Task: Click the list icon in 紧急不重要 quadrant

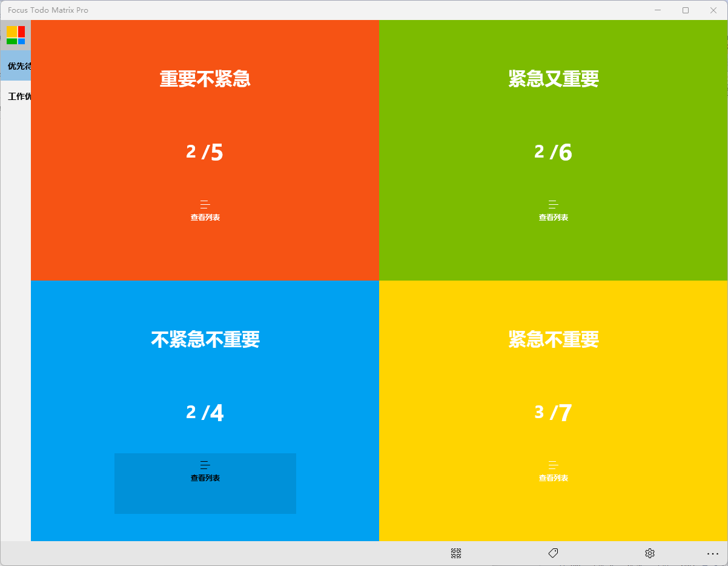Action: (552, 465)
